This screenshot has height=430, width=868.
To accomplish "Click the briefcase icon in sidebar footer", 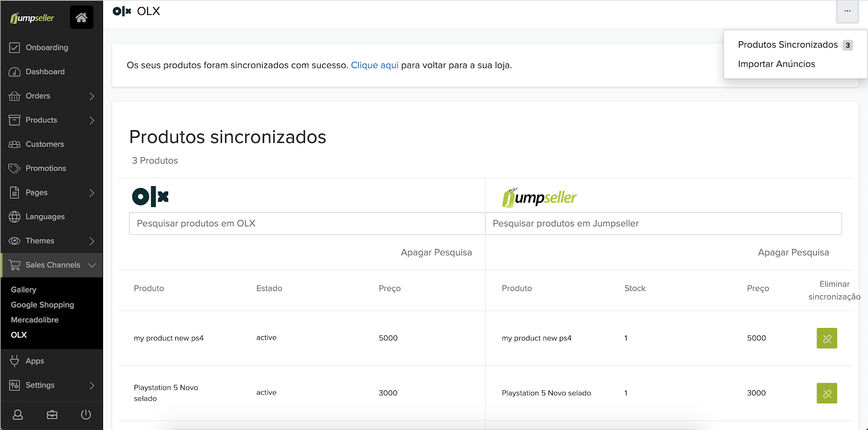I will coord(52,415).
